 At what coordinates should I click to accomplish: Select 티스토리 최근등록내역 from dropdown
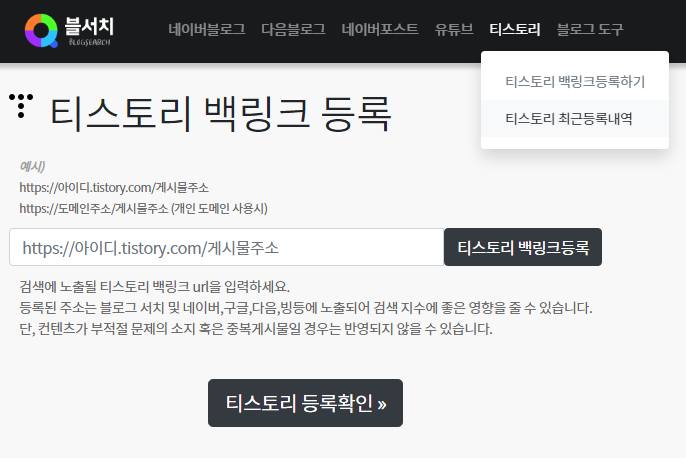click(575, 119)
